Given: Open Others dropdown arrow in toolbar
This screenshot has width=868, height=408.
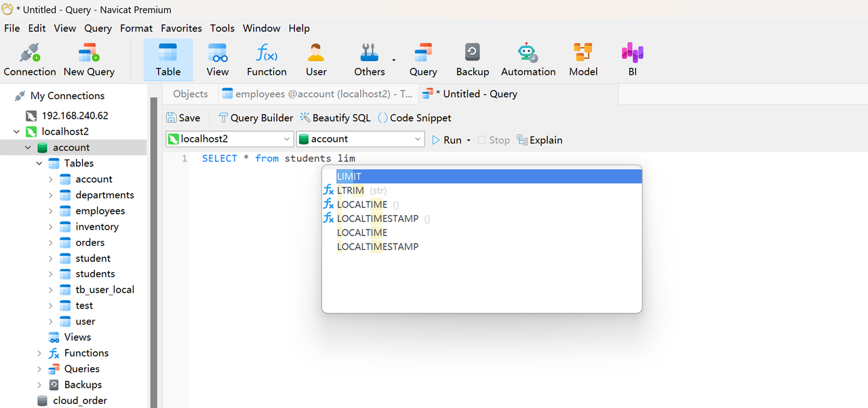Looking at the screenshot, I should click(394, 60).
